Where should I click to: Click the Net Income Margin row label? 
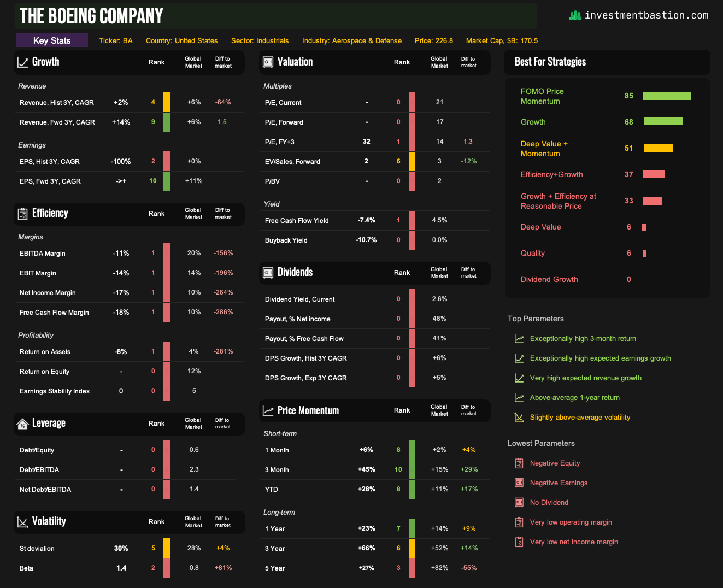[x=48, y=292]
